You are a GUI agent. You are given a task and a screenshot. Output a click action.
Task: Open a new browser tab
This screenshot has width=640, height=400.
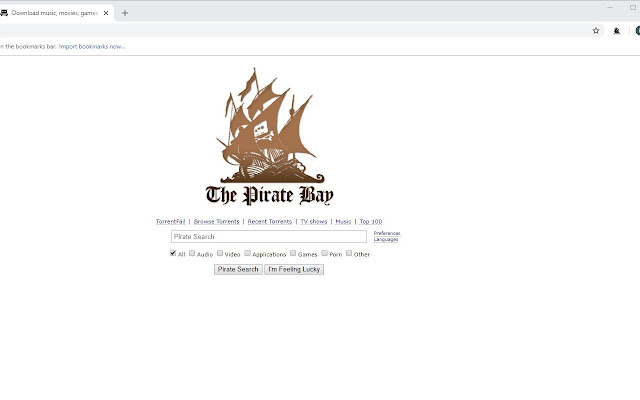[125, 13]
